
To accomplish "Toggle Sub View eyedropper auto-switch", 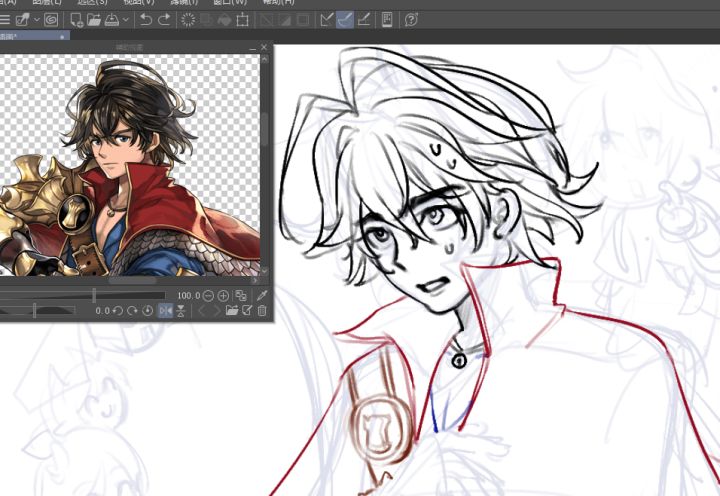I will [262, 296].
